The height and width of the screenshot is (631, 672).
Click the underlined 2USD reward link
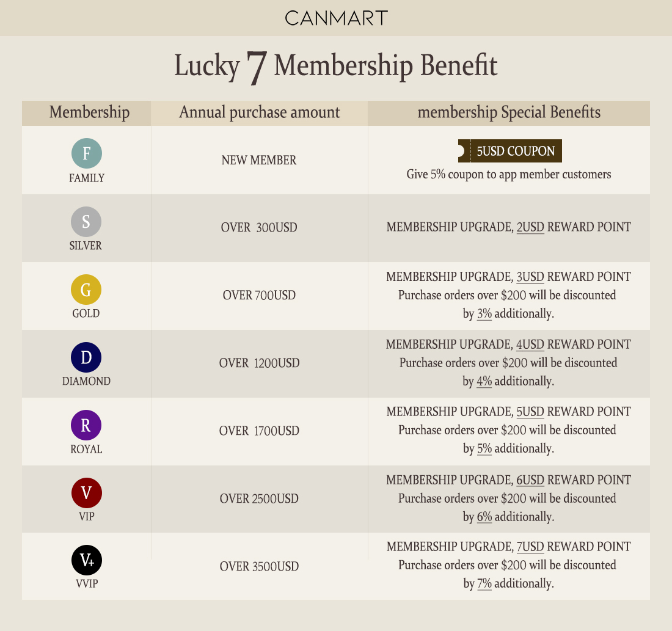tap(530, 227)
